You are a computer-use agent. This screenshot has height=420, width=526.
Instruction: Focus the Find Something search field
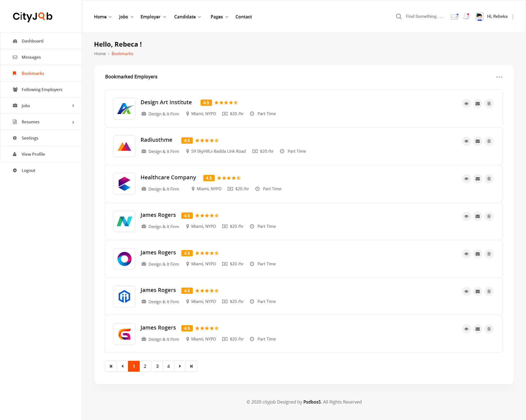pyautogui.click(x=424, y=16)
